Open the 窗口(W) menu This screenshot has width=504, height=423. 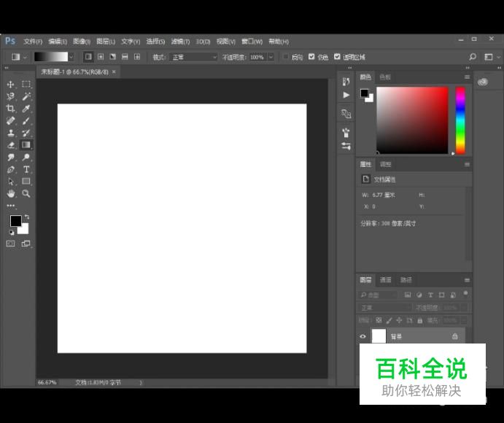(x=252, y=42)
